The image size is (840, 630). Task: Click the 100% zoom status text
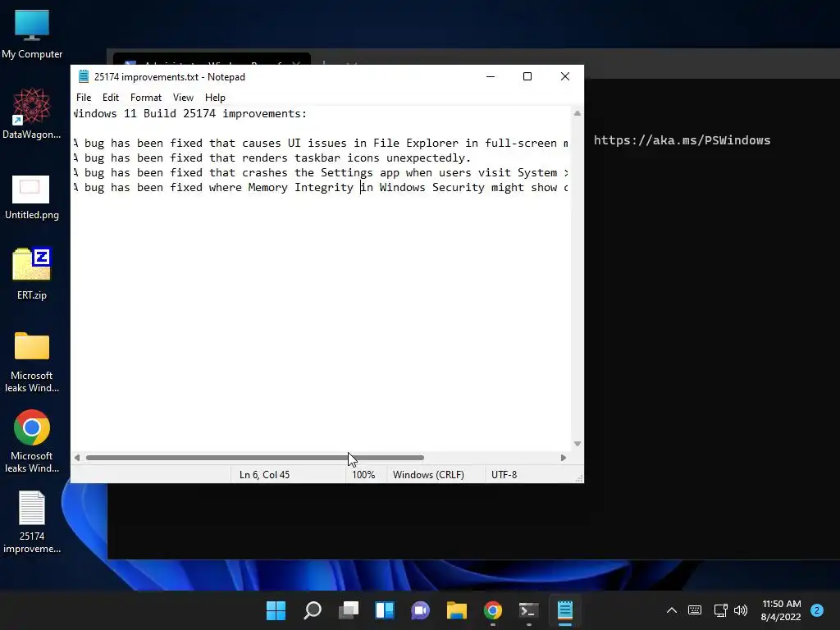pos(363,475)
